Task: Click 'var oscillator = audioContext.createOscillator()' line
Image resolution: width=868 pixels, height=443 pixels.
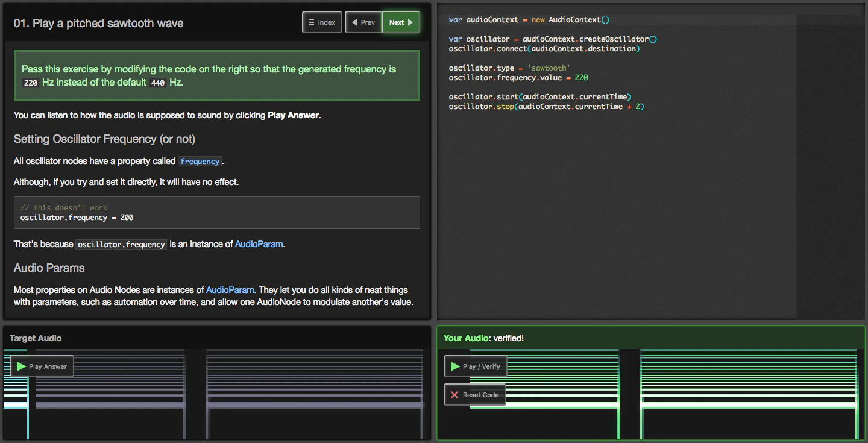Action: [x=553, y=39]
